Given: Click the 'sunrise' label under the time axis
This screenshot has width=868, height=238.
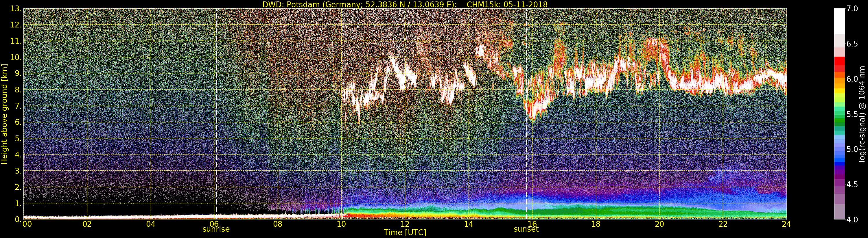Looking at the screenshot, I should click(x=216, y=229).
